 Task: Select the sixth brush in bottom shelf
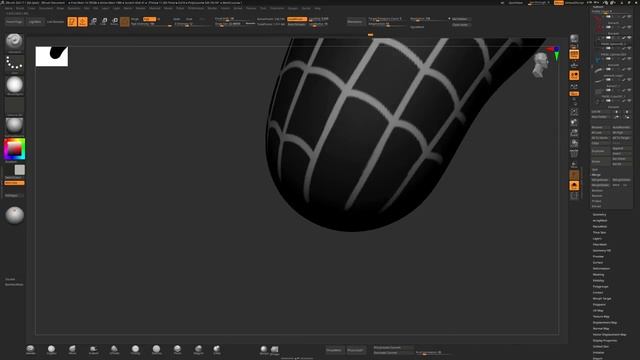pos(136,349)
